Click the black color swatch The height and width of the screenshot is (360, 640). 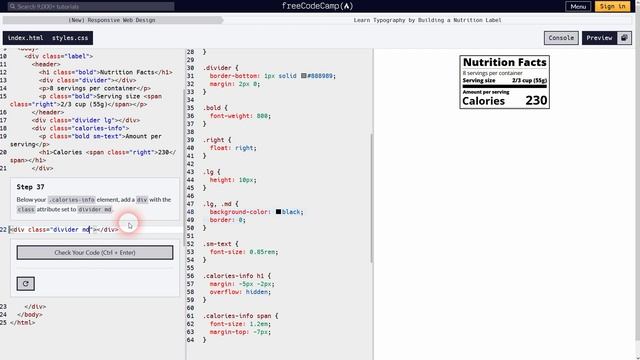(x=278, y=212)
